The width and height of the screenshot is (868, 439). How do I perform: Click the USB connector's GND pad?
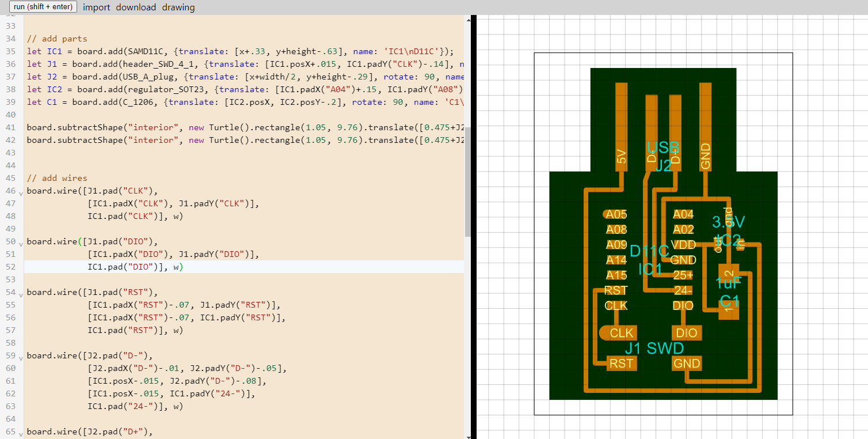pos(706,127)
